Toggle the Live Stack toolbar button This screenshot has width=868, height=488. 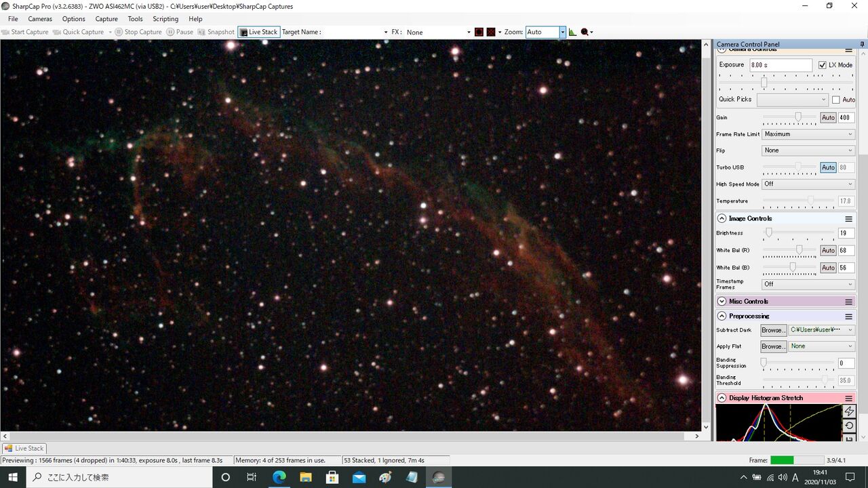(x=258, y=32)
